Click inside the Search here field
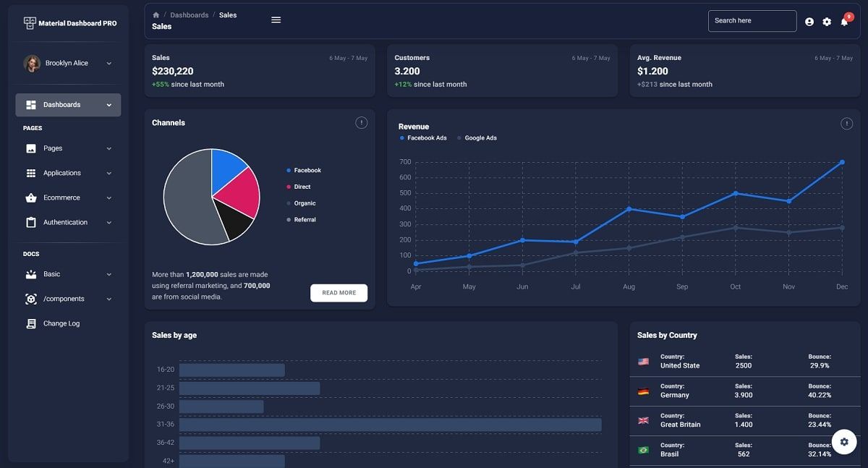This screenshot has height=468, width=868. (x=752, y=21)
